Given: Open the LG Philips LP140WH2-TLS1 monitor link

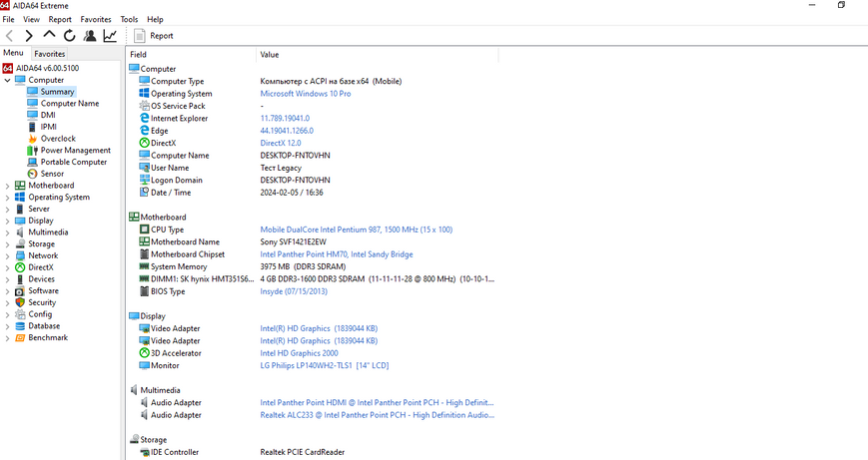Looking at the screenshot, I should [325, 365].
